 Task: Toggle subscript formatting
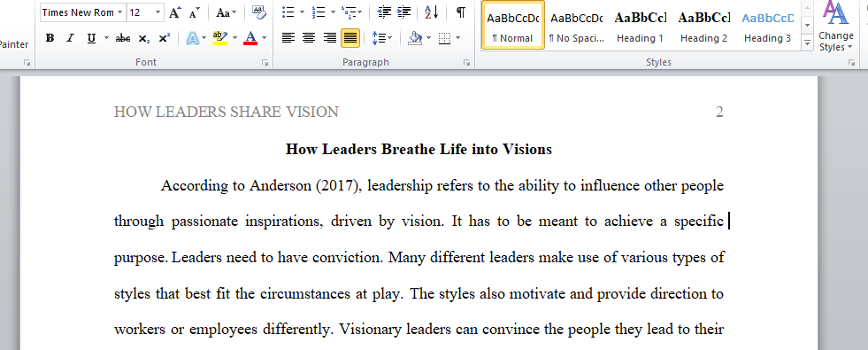click(x=144, y=38)
